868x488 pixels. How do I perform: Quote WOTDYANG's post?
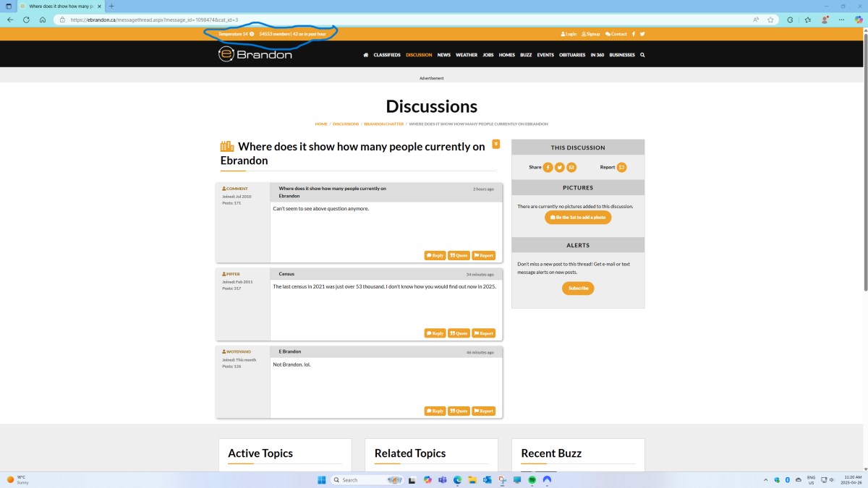459,411
